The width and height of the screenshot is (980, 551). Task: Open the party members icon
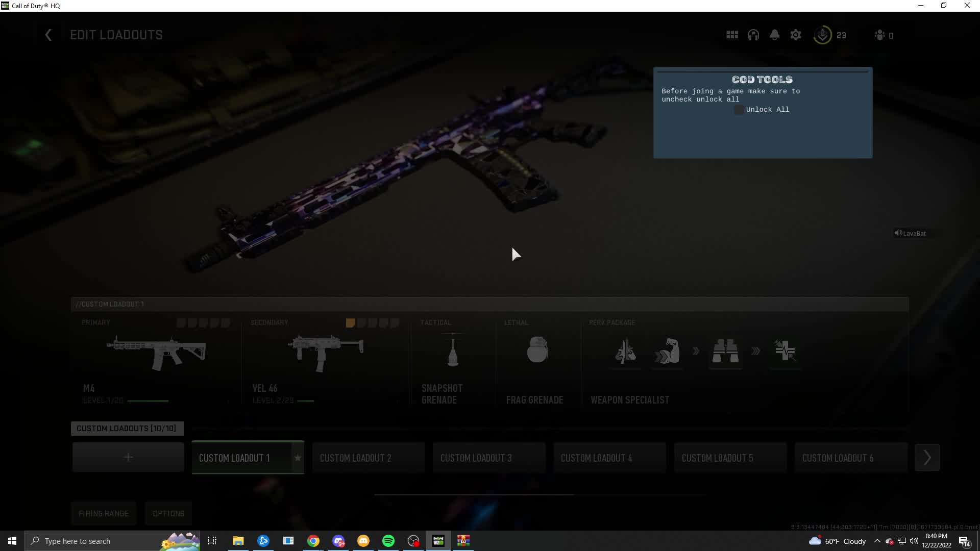click(x=879, y=35)
